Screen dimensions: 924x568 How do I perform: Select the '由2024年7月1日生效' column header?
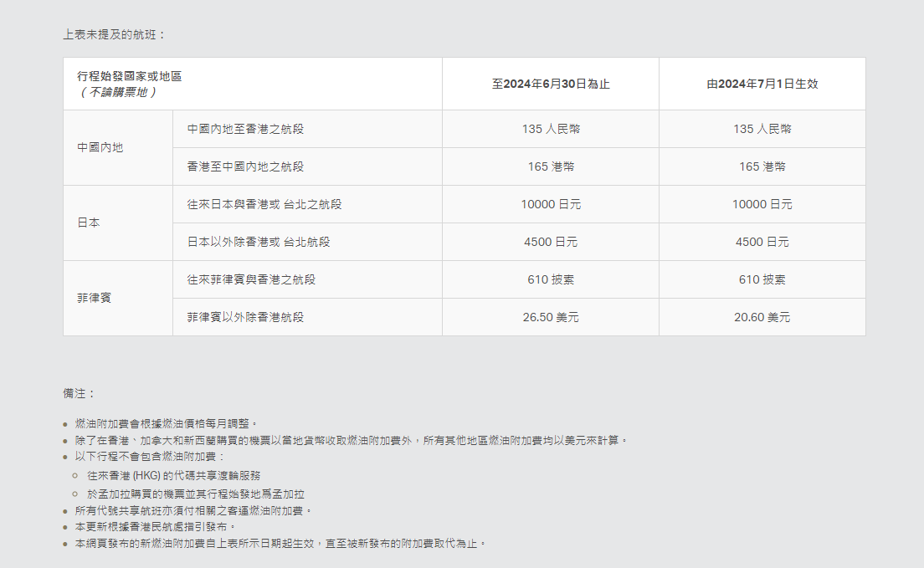point(762,84)
